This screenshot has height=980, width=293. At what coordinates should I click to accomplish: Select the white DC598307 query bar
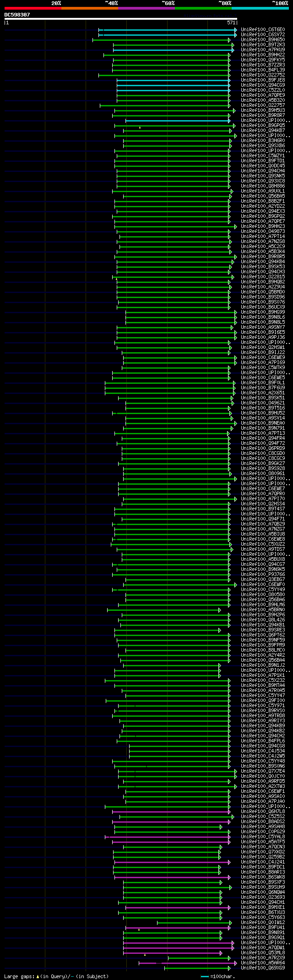121,19
